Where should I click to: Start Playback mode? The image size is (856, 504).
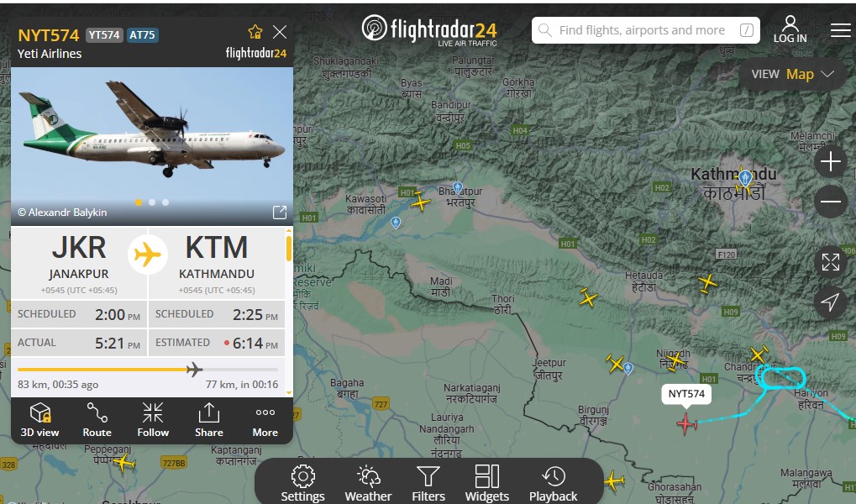pos(553,483)
